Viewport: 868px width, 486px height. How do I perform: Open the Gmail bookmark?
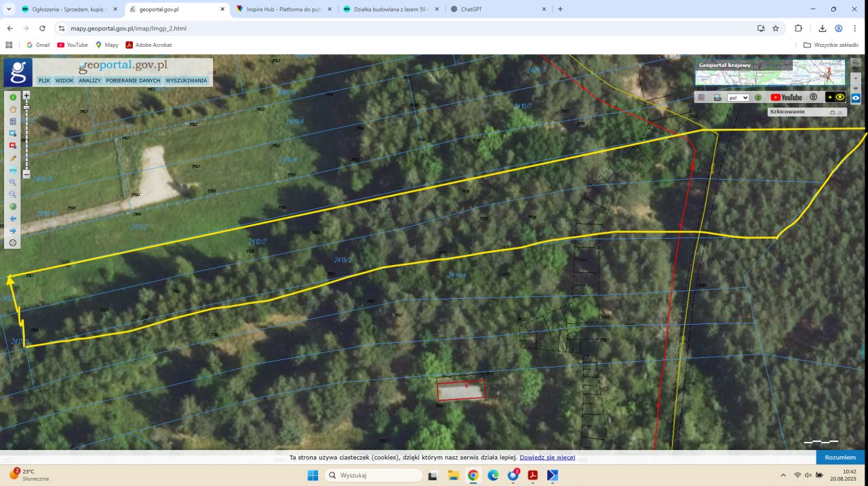coord(38,45)
